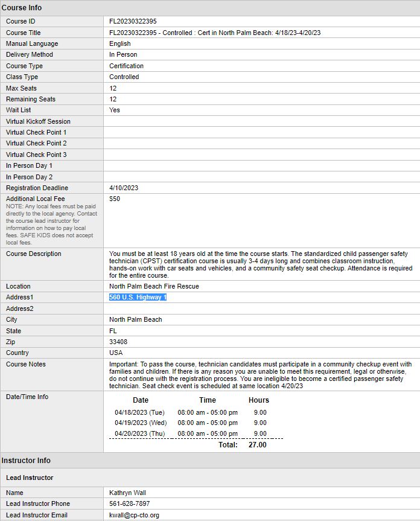This screenshot has height=521, width=420.
Task: Click the date 04/20/2023 (Thu)
Action: pyautogui.click(x=140, y=433)
